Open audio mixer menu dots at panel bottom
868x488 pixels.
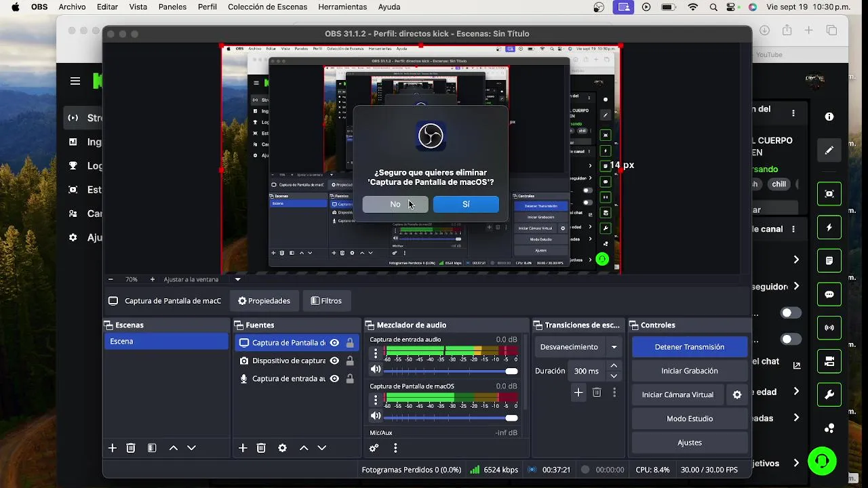point(395,448)
